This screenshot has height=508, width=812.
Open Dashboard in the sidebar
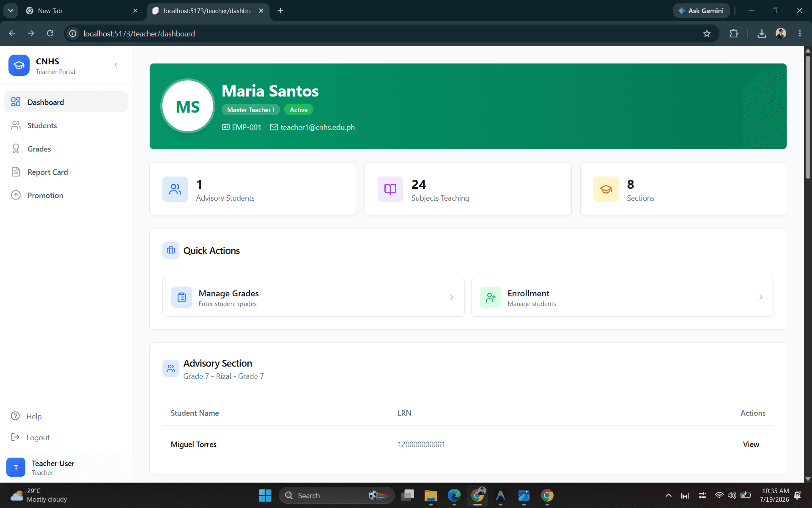coord(66,102)
